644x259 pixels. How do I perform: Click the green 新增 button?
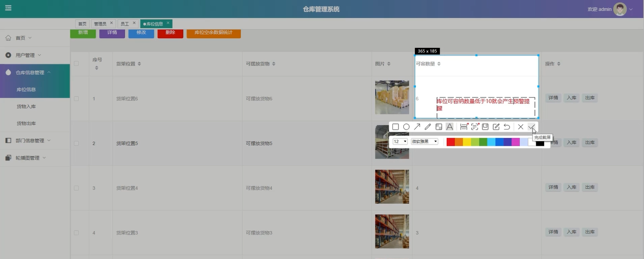point(83,33)
